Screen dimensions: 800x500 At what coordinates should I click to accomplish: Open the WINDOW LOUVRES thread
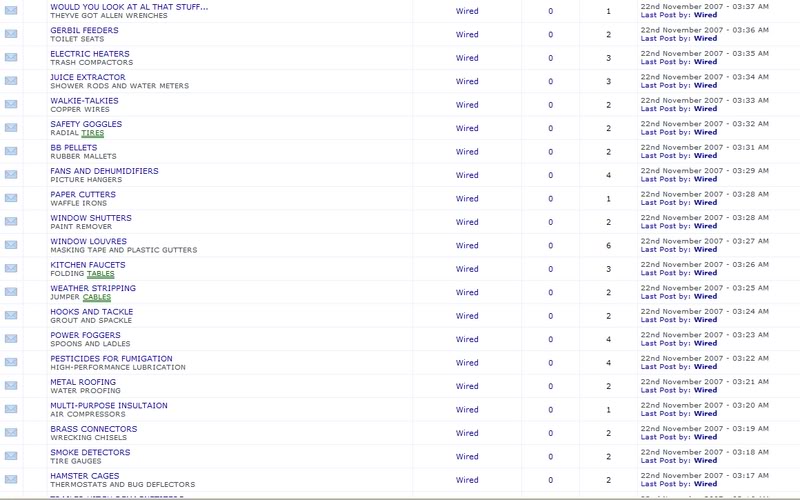(88, 241)
